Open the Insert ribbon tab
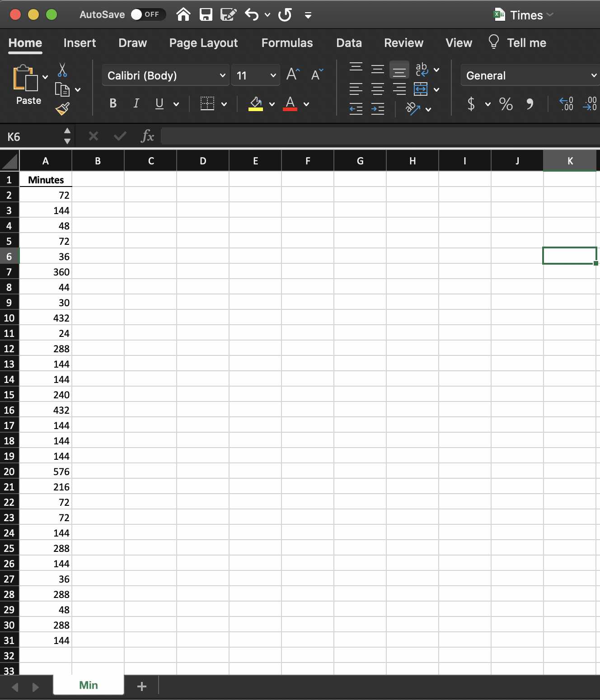 coord(80,43)
